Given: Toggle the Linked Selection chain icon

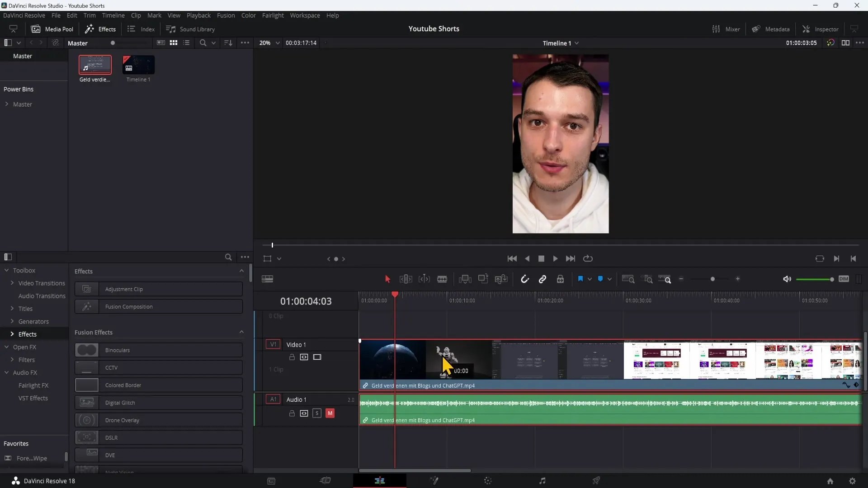Looking at the screenshot, I should 542,279.
